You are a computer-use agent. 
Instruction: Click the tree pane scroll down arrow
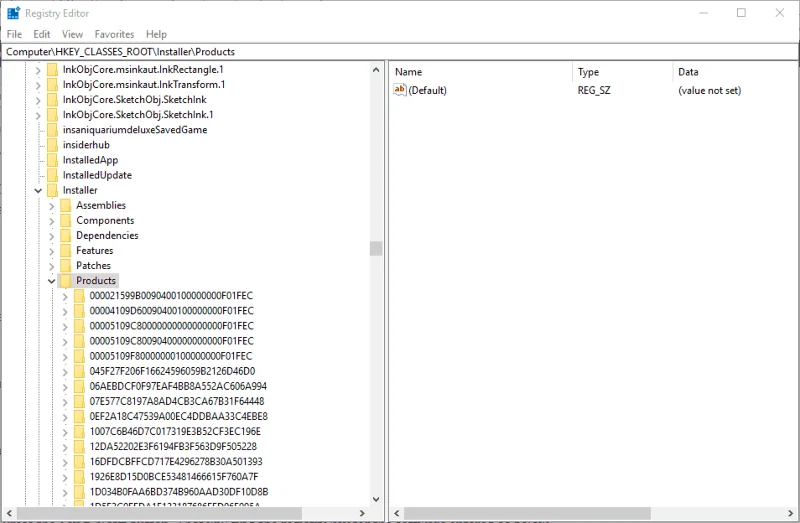point(376,499)
